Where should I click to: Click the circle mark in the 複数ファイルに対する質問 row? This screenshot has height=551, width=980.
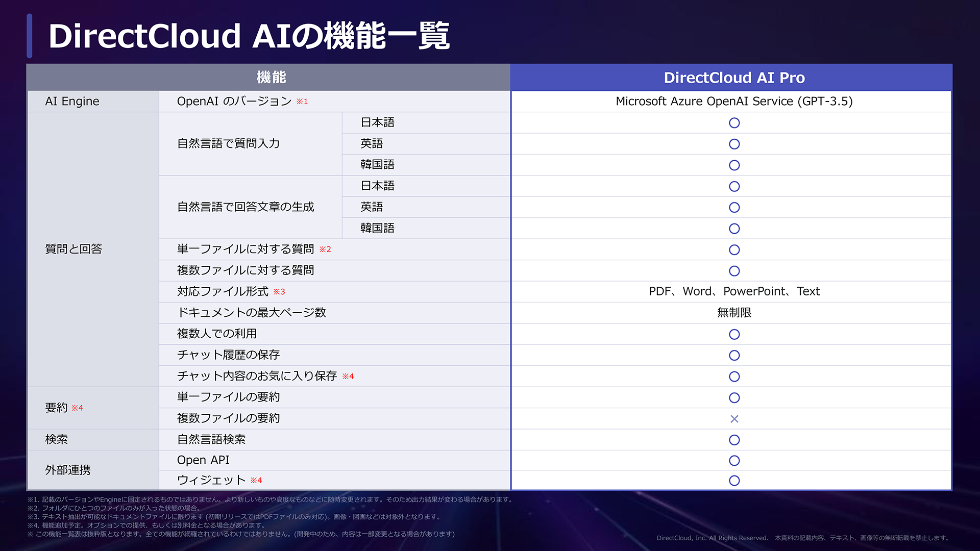(734, 271)
